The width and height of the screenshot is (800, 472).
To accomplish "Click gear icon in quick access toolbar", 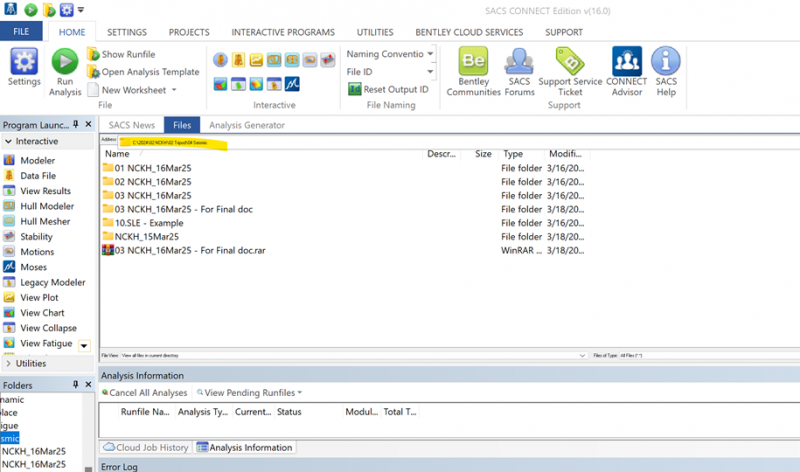I will (66, 10).
